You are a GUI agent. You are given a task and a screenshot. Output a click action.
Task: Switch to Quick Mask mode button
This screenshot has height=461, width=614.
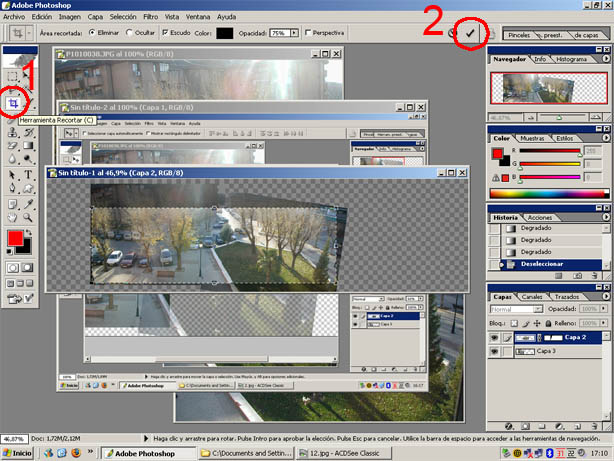click(x=27, y=268)
